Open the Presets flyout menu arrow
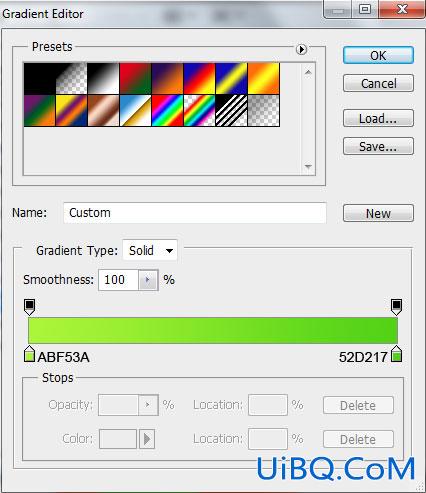426x493 pixels. click(301, 49)
